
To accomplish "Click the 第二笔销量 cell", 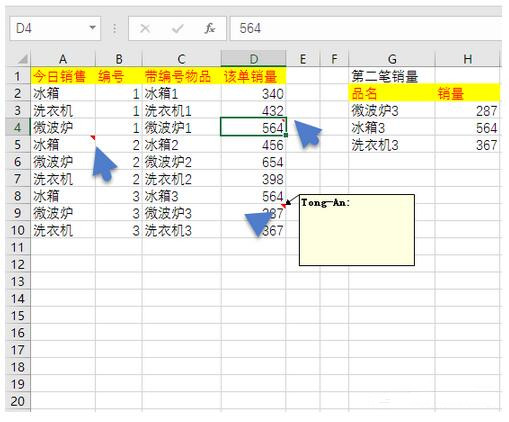I will pyautogui.click(x=392, y=76).
